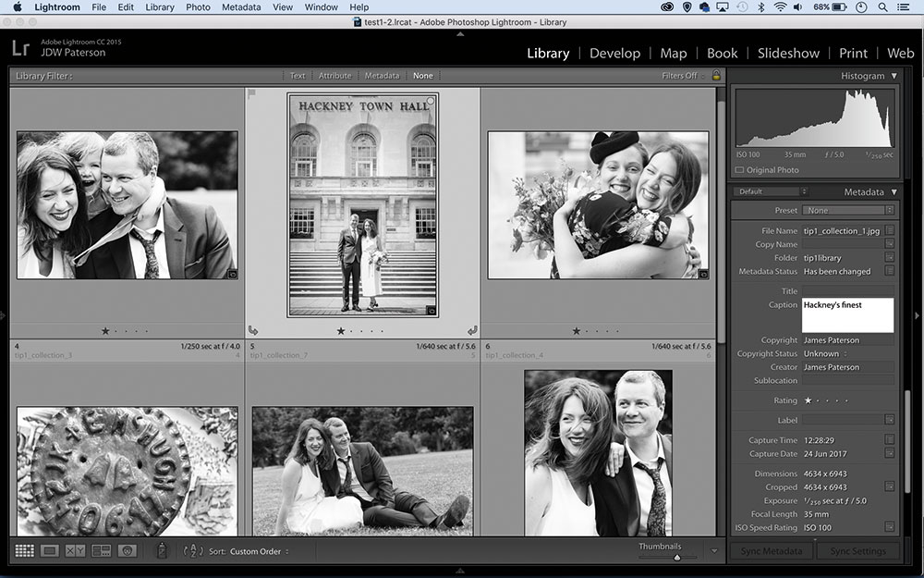This screenshot has width=924, height=578.
Task: Open the Print module
Action: tap(853, 53)
